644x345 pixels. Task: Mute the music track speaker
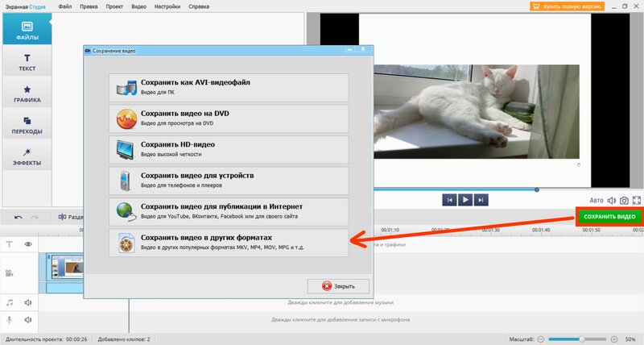28,302
